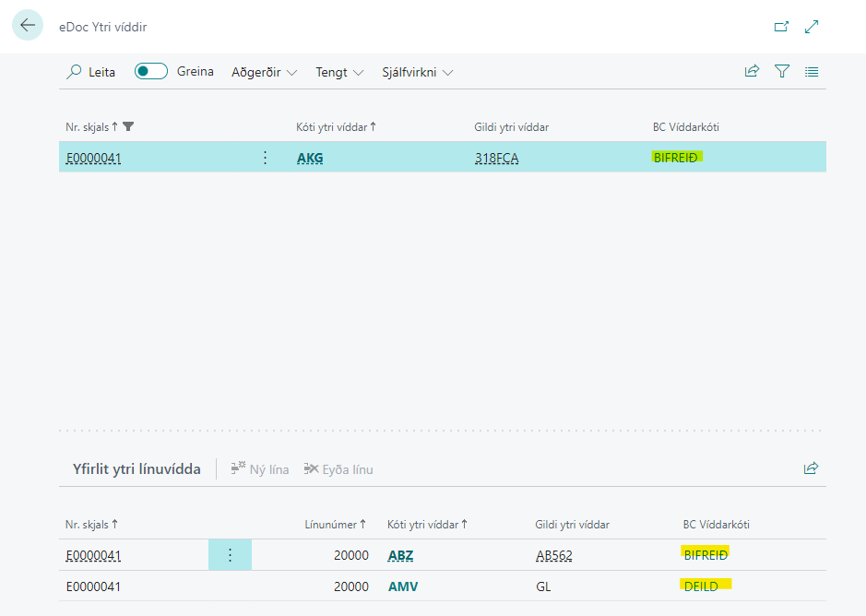Sort lines by Línunúmer column header
Screen dimensions: 866x616
335,525
